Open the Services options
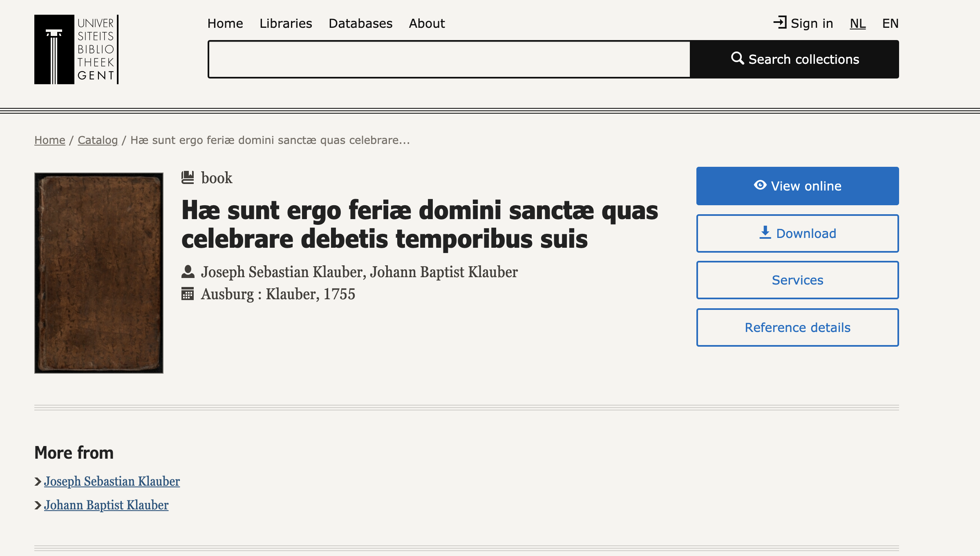This screenshot has width=980, height=556. point(797,280)
